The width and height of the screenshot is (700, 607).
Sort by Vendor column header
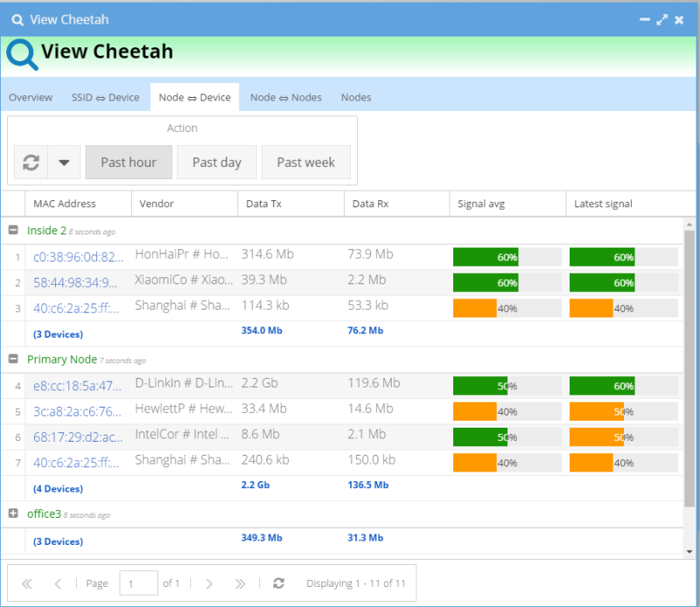tap(185, 204)
